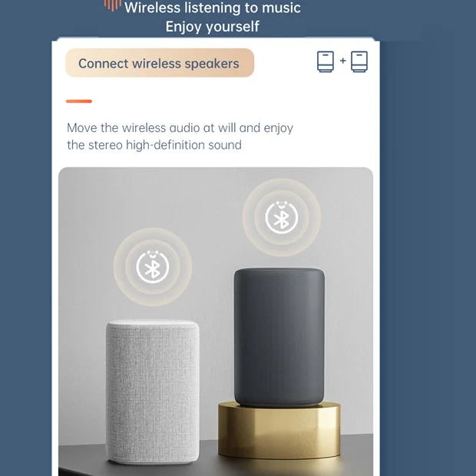Screen dimensions: 476x476
Task: Click the Connect wireless speakers button
Action: pos(160,63)
